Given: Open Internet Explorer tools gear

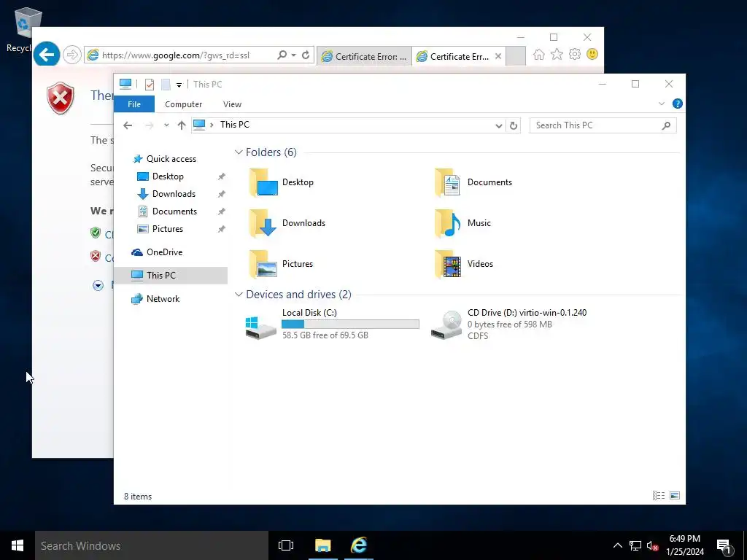Looking at the screenshot, I should 575,54.
